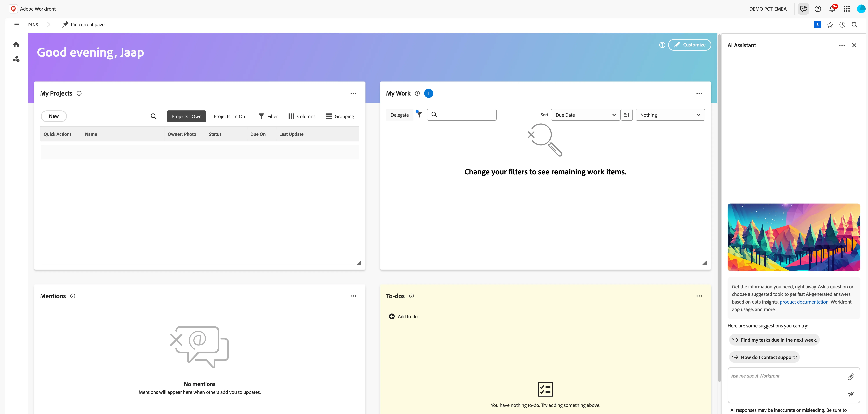868x414 pixels.
Task: Open the AI Assistant icon in top bar
Action: [803, 9]
